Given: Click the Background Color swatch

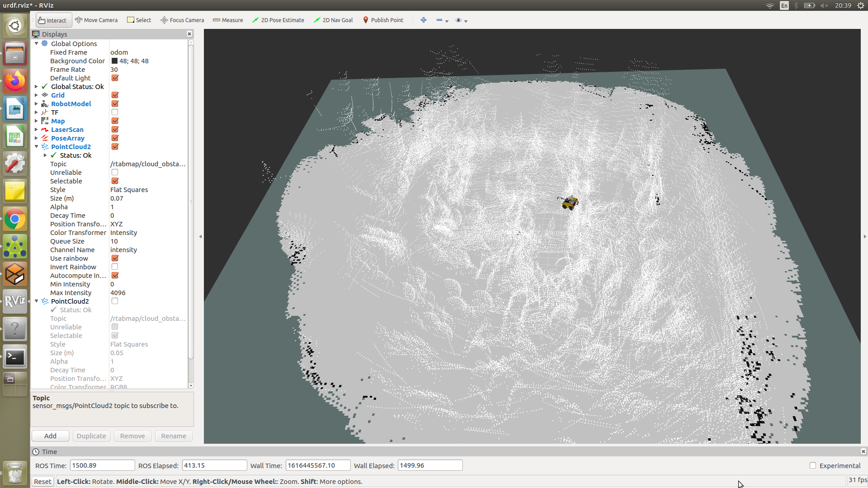Looking at the screenshot, I should tap(114, 61).
